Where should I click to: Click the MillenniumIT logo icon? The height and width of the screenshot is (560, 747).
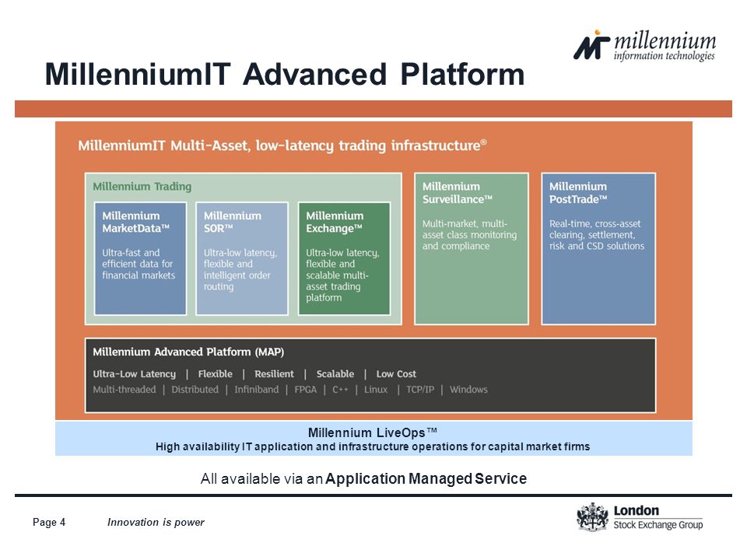(591, 45)
